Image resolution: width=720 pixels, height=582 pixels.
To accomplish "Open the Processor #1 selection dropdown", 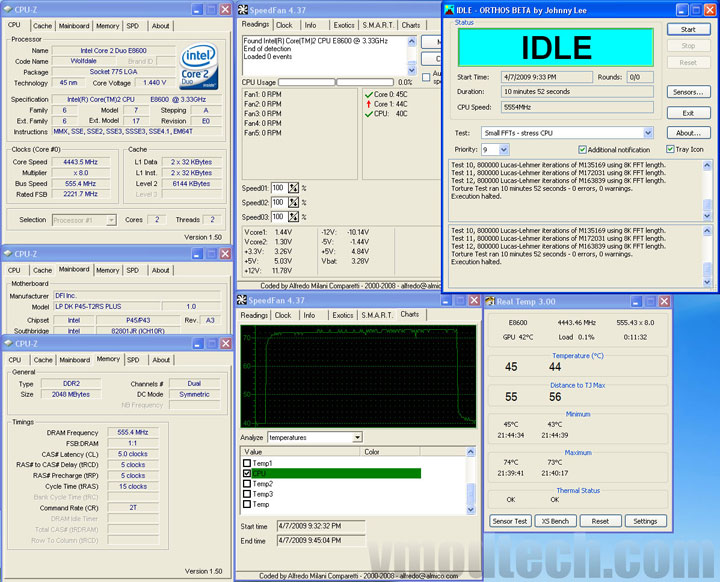I will pyautogui.click(x=111, y=220).
